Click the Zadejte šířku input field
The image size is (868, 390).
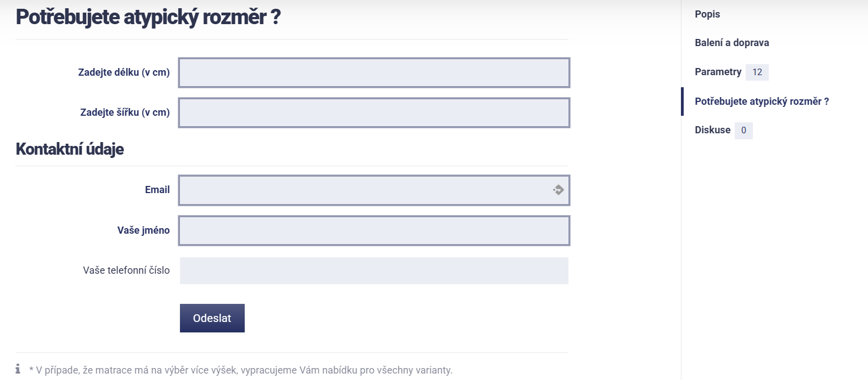pyautogui.click(x=374, y=112)
